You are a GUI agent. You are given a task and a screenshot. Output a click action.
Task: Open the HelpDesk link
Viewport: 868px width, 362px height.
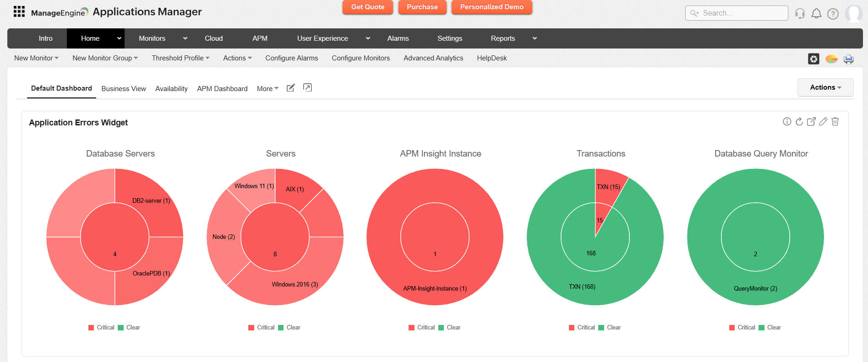pyautogui.click(x=492, y=58)
